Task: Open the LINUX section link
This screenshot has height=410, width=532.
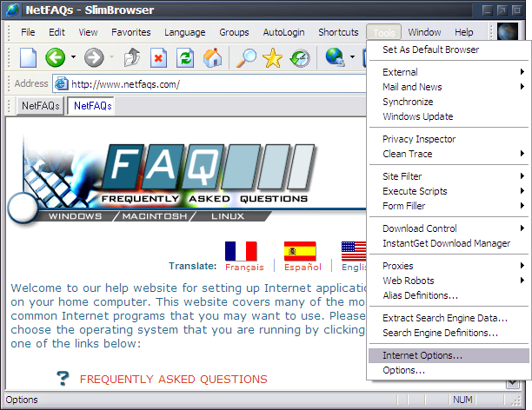Action: pos(228,216)
